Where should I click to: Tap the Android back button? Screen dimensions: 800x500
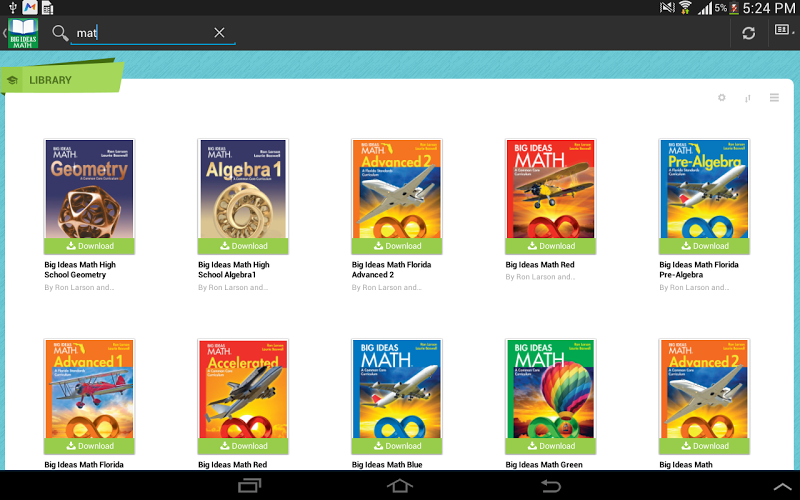point(551,485)
